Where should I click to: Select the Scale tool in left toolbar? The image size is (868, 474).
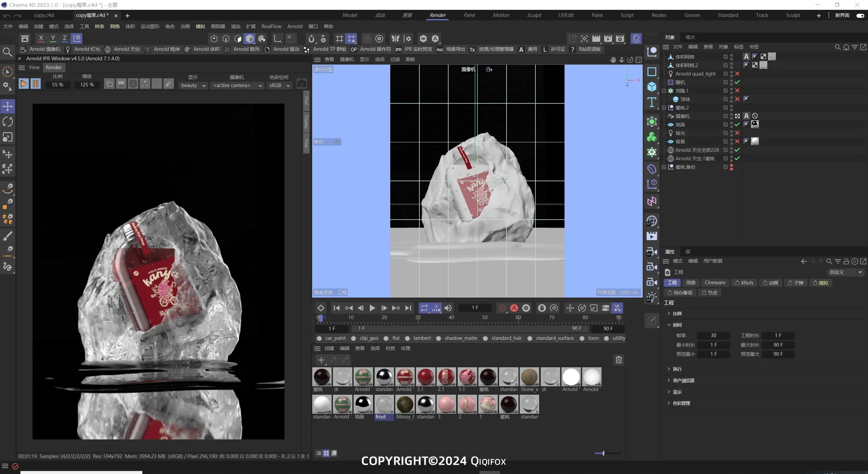coord(7,137)
